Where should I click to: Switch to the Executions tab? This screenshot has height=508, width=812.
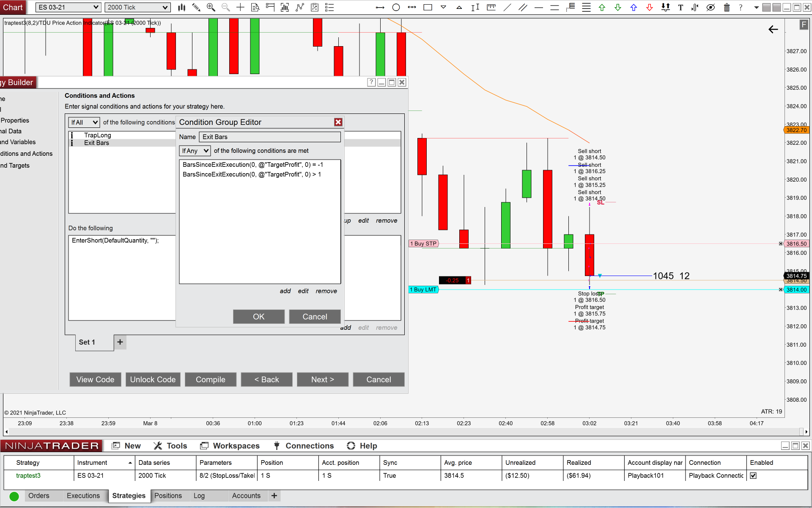(83, 496)
